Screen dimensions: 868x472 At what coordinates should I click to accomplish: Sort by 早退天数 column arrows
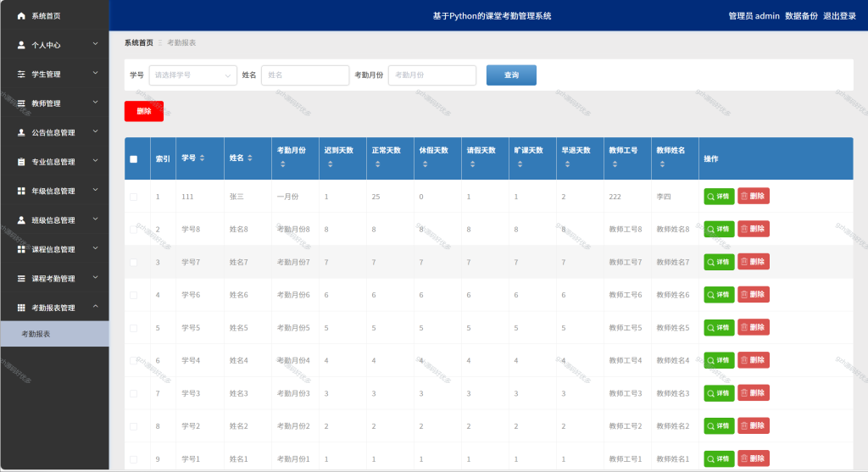[x=567, y=164]
